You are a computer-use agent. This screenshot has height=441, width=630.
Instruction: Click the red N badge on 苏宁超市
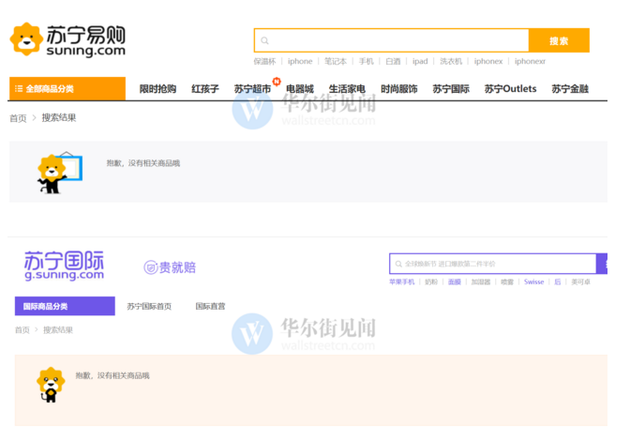click(x=276, y=82)
